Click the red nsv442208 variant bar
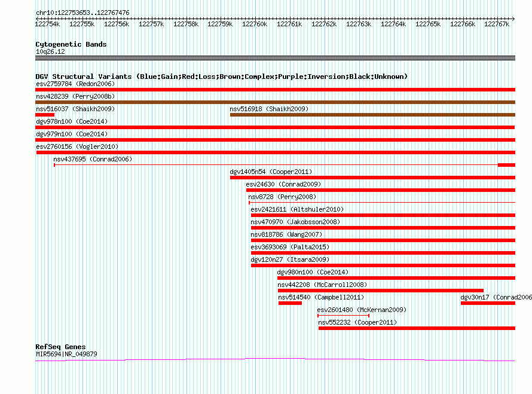This screenshot has height=394, width=532. pos(381,291)
